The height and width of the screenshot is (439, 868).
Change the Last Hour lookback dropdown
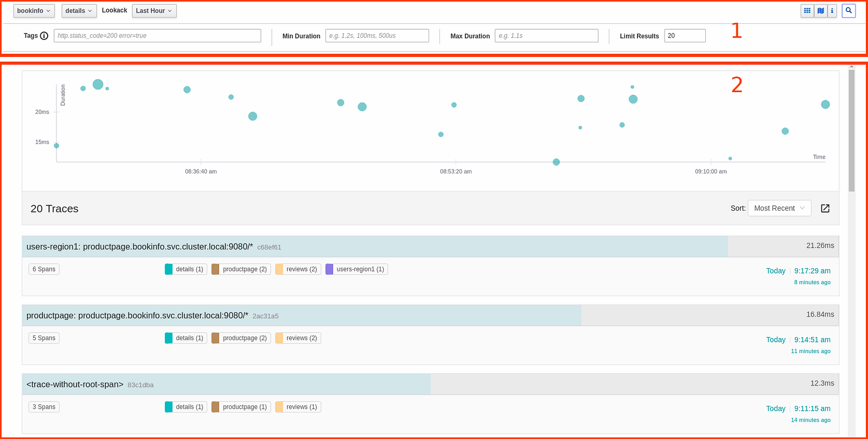[x=154, y=11]
